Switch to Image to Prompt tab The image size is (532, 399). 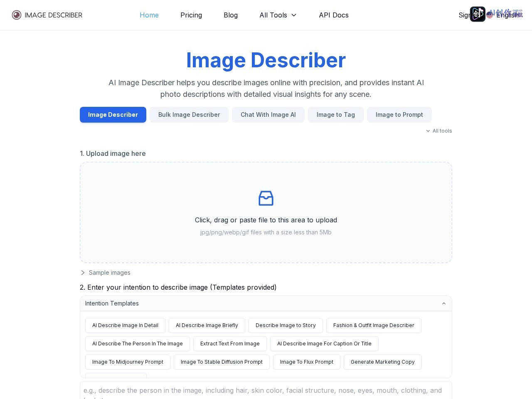coord(399,115)
